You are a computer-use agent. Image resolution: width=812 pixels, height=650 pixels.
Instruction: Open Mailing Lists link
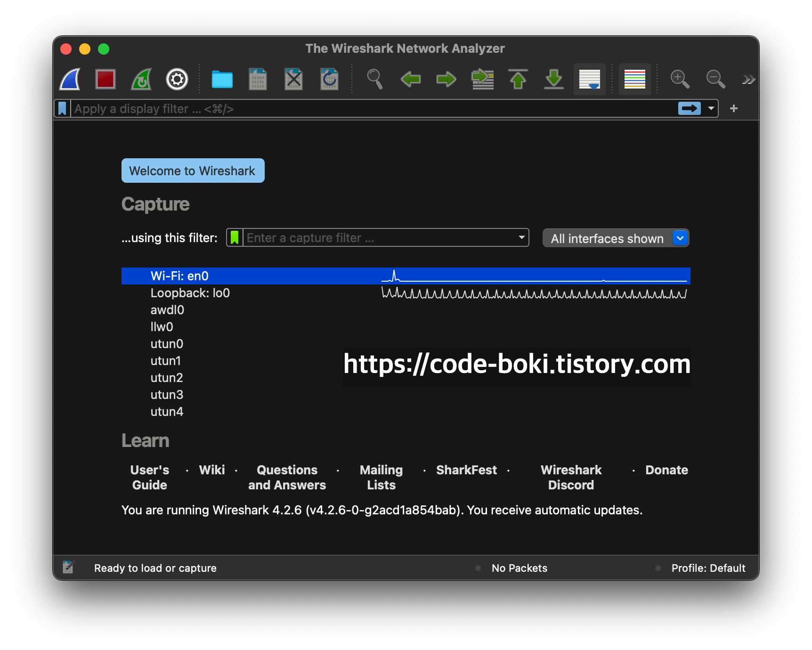(x=382, y=478)
